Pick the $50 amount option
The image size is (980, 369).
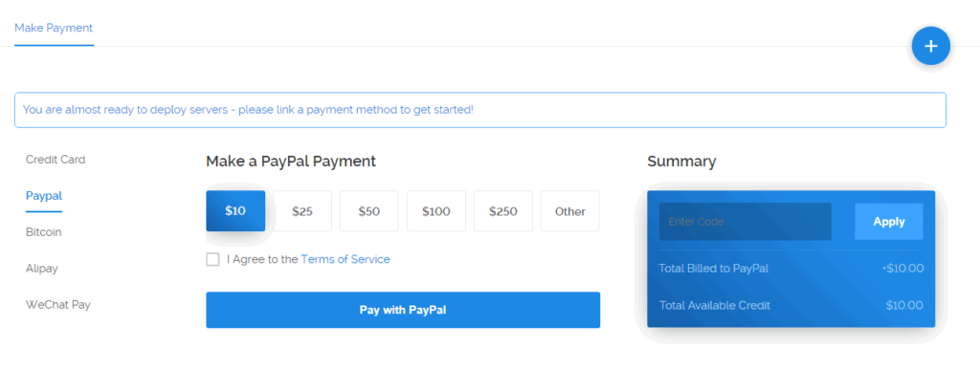click(x=369, y=211)
